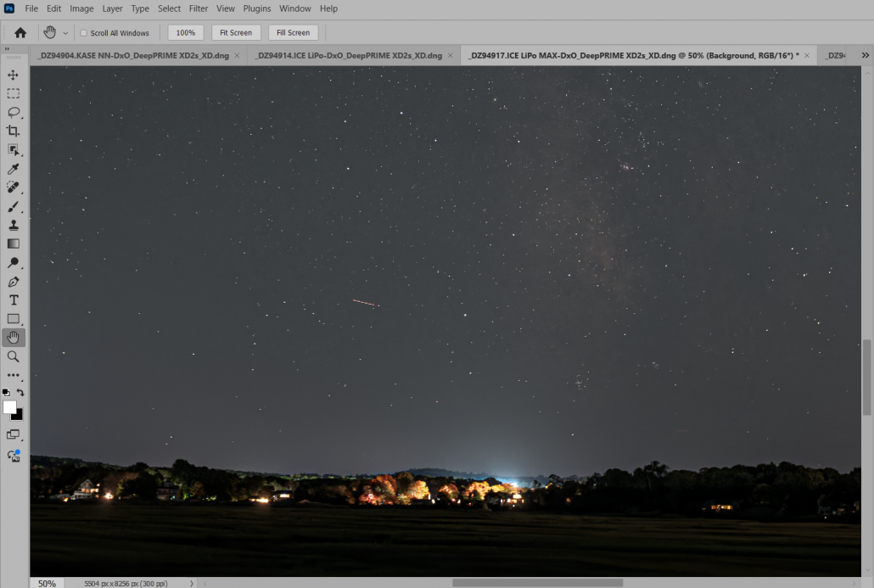
Task: Select the Rectangular Marquee tool
Action: 13,94
